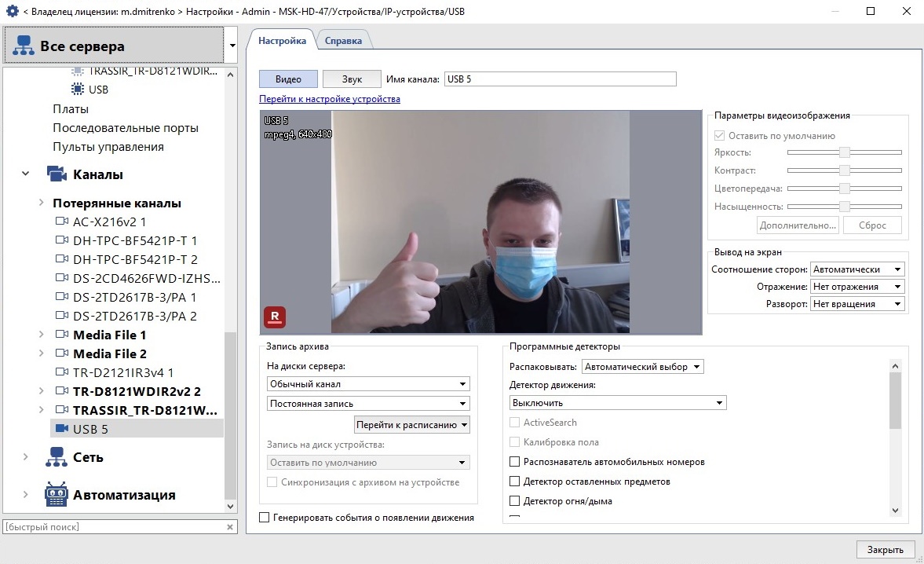Select Пульты управления in the tree

(x=108, y=147)
